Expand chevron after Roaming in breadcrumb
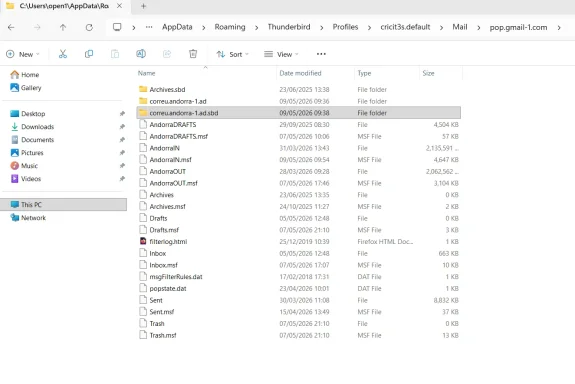The width and height of the screenshot is (575, 384). [x=256, y=28]
